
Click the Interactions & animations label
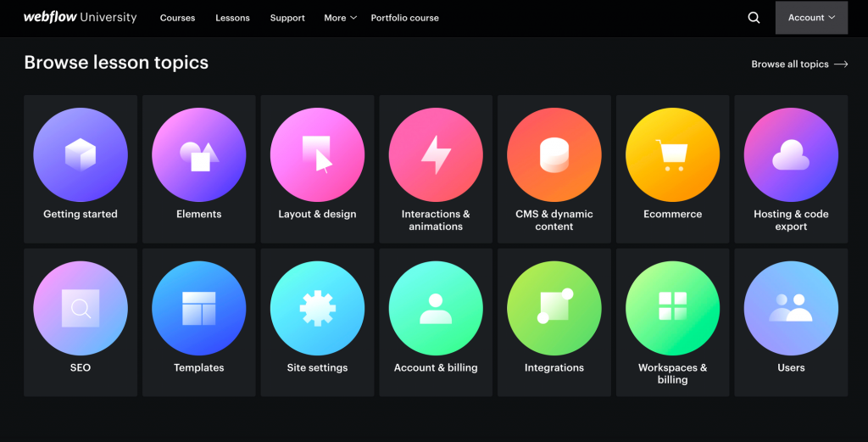click(436, 220)
